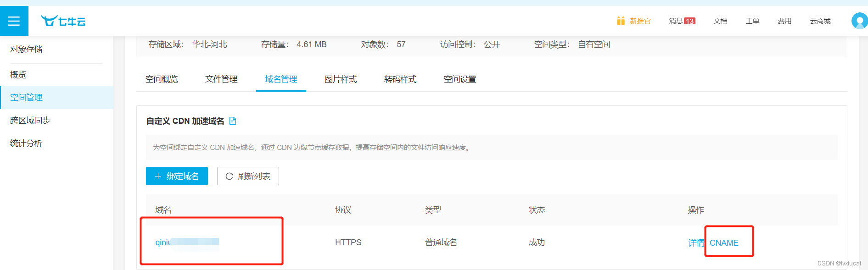The width and height of the screenshot is (868, 270).
Task: Click the Qiniu Cloud logo
Action: coord(63,21)
